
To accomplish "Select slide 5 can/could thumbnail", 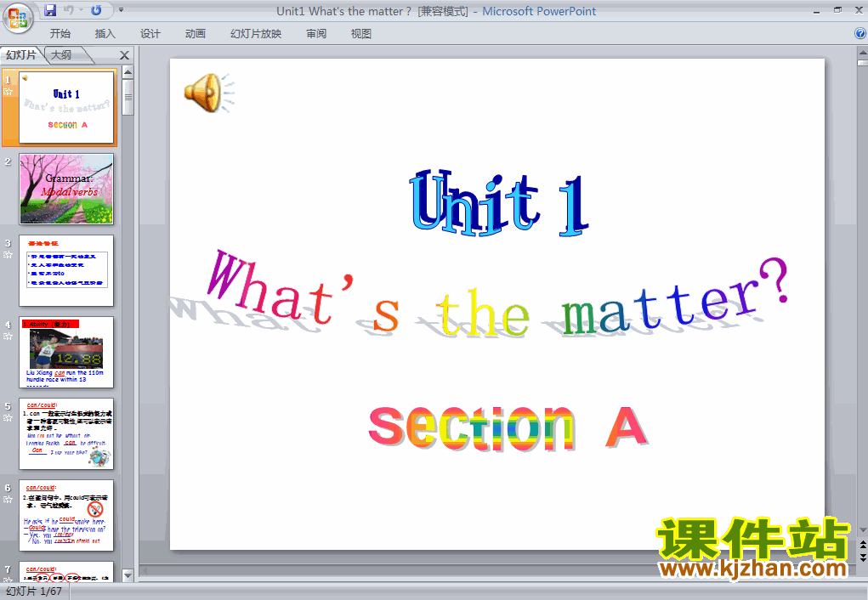I will (x=66, y=433).
